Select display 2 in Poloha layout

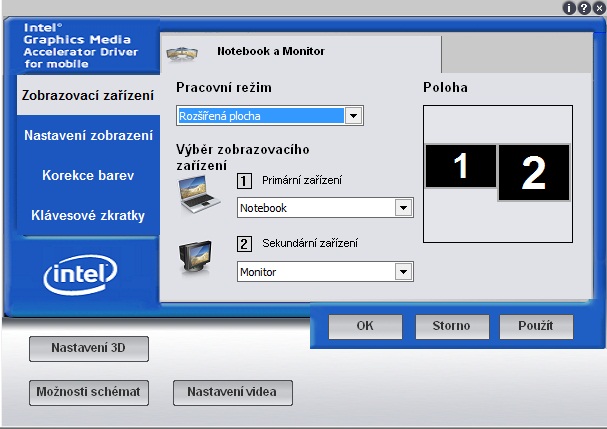[x=534, y=173]
